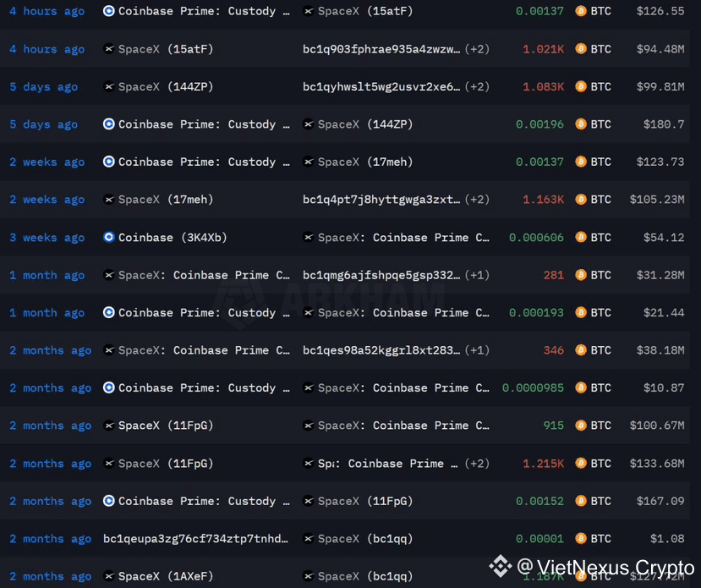Click the Coinbase icon in the $123.73 row

(108, 162)
